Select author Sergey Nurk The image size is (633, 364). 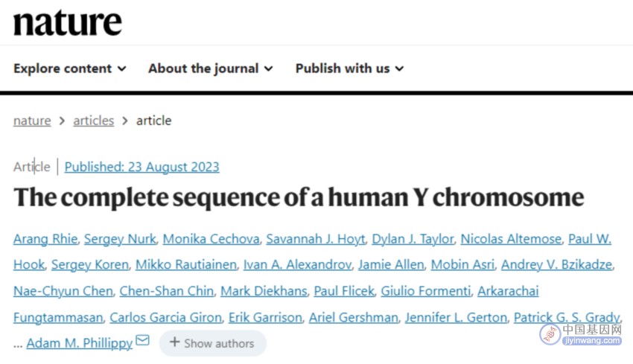(120, 239)
